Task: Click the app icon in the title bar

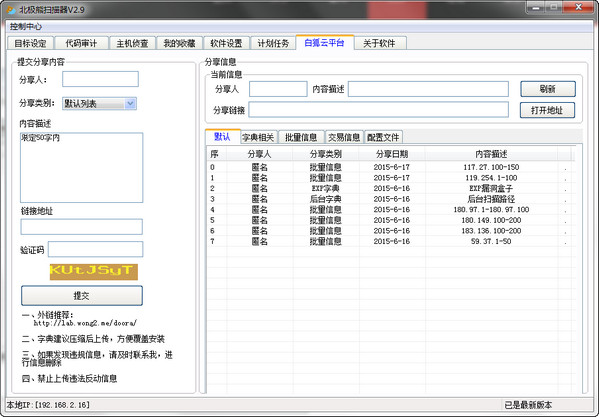Action: coord(11,9)
